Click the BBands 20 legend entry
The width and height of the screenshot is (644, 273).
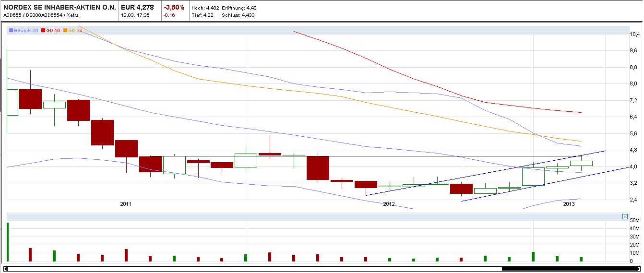tap(24, 31)
